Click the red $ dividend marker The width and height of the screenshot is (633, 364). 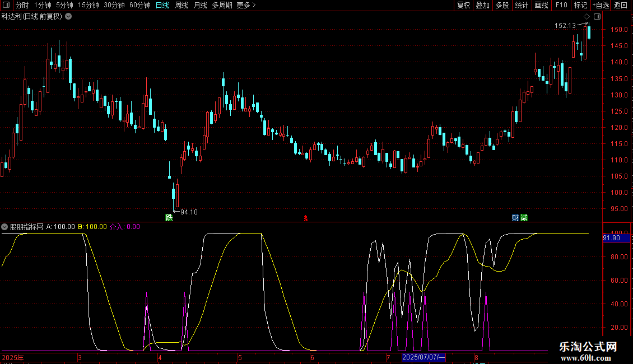pyautogui.click(x=306, y=217)
